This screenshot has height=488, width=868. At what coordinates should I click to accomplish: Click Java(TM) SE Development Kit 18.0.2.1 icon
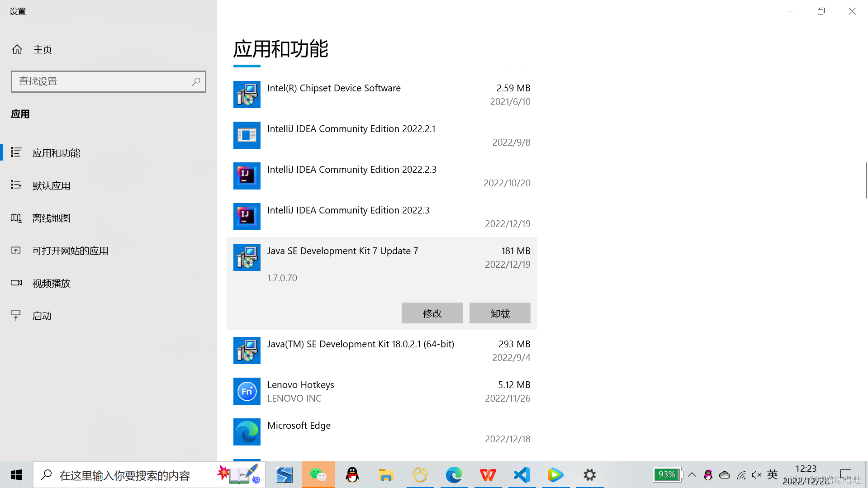(x=247, y=351)
